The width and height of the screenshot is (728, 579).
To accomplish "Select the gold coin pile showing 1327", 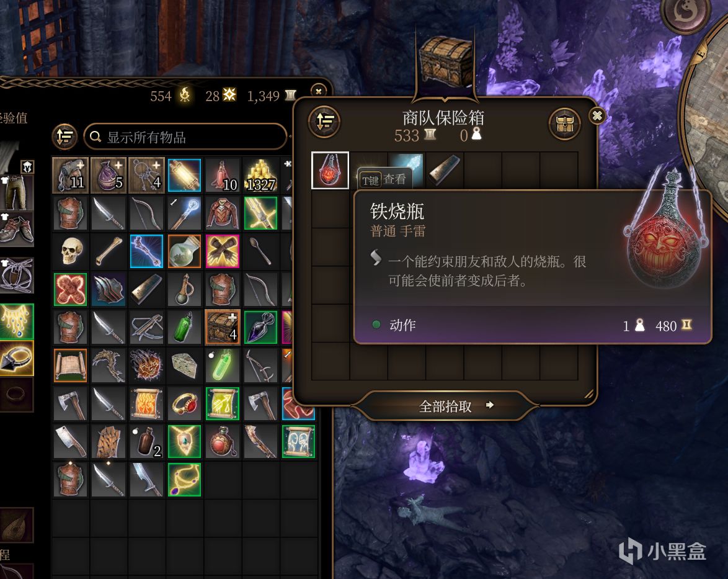I will [260, 175].
